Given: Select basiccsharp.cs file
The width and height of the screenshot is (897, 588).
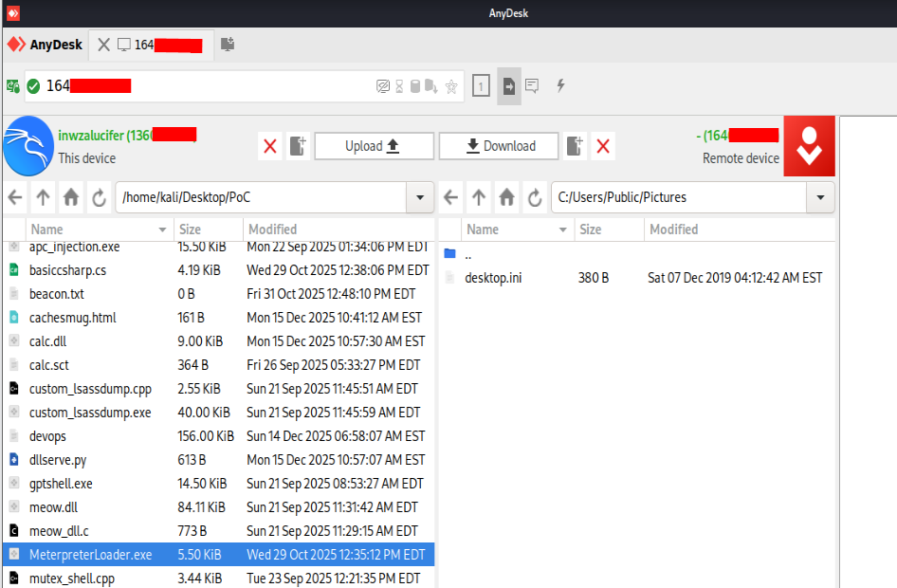Looking at the screenshot, I should 218,270.
